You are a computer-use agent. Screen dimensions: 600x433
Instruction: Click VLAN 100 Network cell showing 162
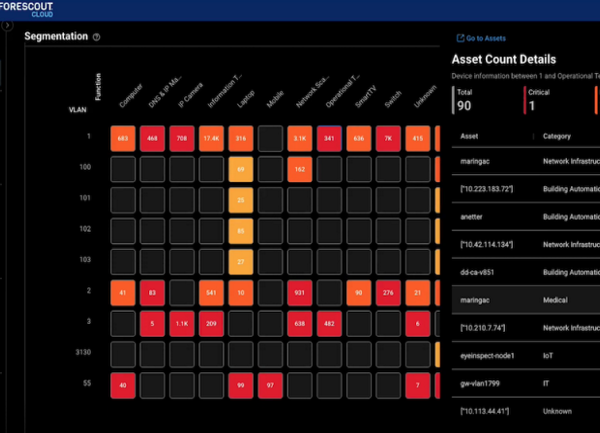pos(300,168)
